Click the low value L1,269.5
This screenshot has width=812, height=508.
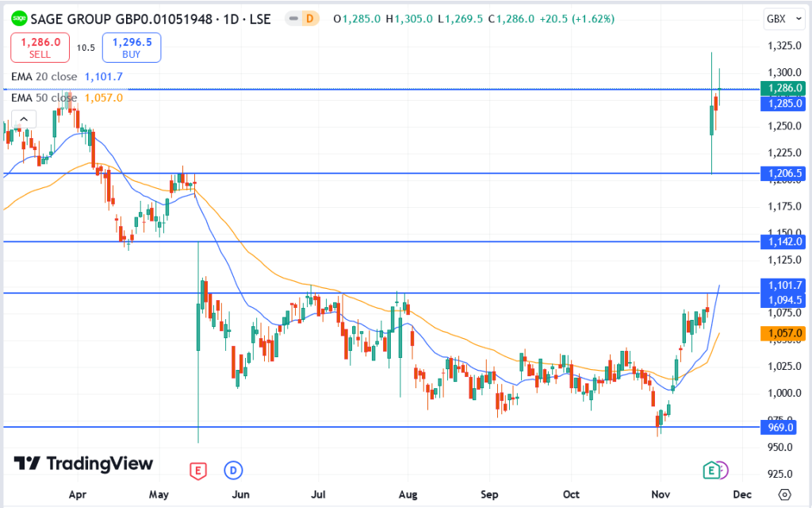click(460, 19)
